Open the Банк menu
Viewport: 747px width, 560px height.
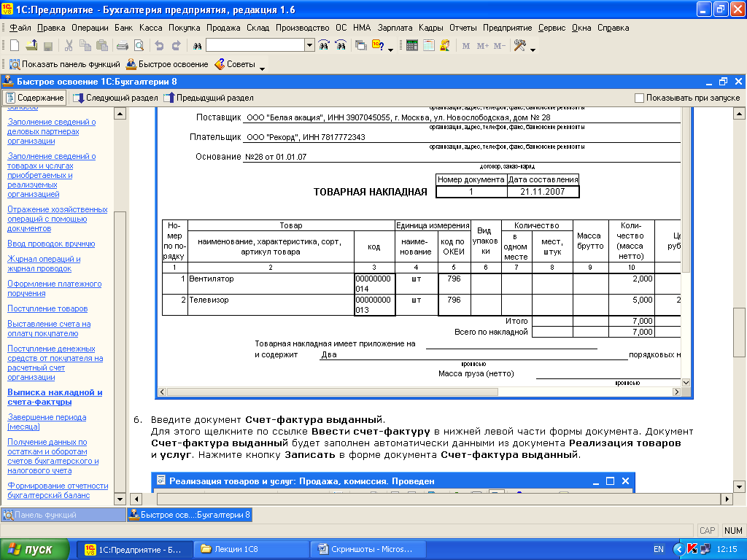tap(124, 28)
